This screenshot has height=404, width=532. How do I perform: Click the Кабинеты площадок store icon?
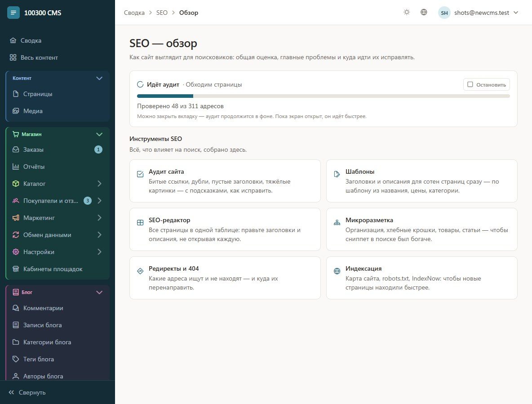coord(16,269)
